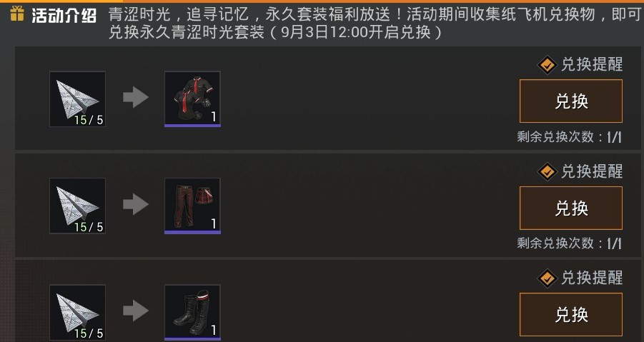Click 兑换 button to redeem the boots
Screen dimensions: 644x342
(x=571, y=315)
